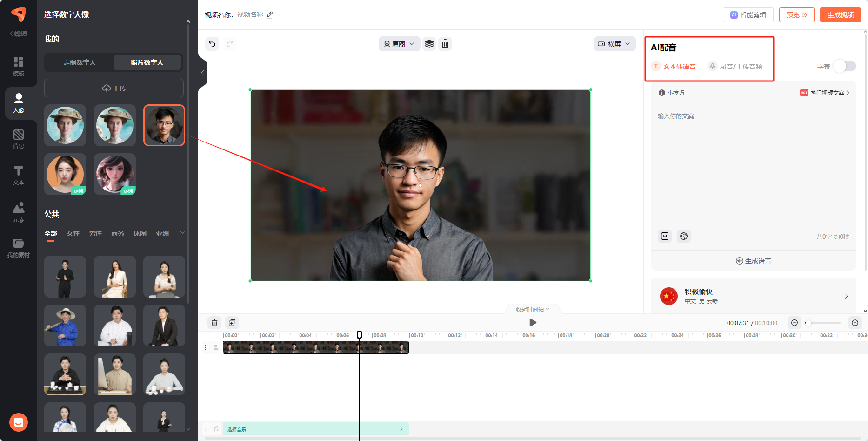Viewport: 868px width, 441px height.
Task: Click the music note track icon
Action: click(216, 429)
